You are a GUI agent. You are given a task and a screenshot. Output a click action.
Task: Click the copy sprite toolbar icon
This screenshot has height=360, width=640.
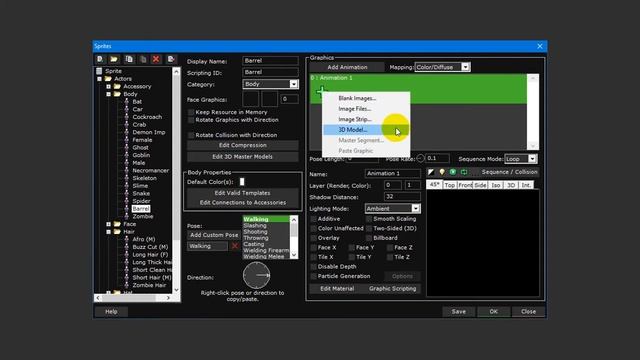[129, 59]
